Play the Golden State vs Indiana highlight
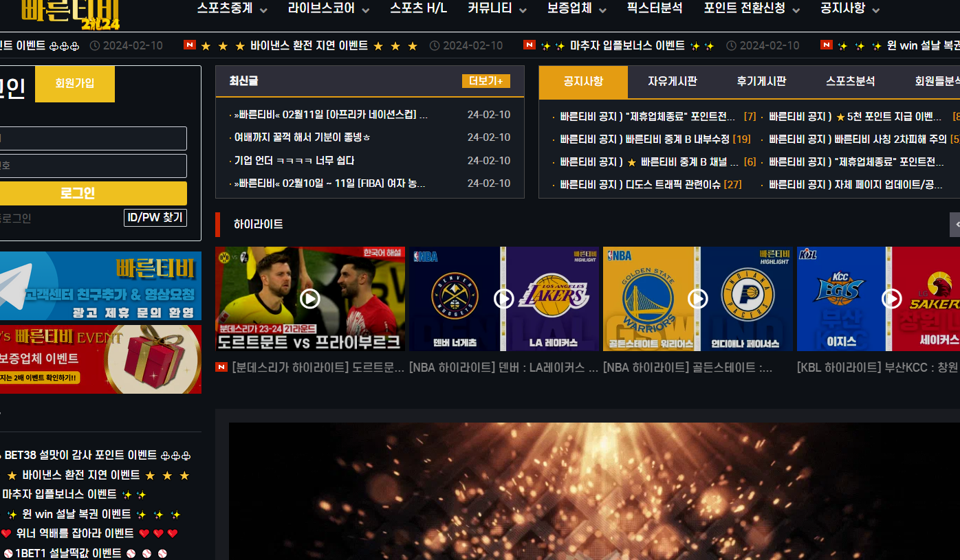Image resolution: width=960 pixels, height=560 pixels. click(698, 299)
